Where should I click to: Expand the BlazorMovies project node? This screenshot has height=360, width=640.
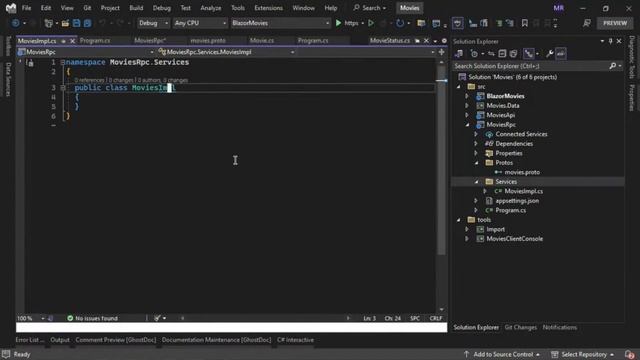(467, 96)
